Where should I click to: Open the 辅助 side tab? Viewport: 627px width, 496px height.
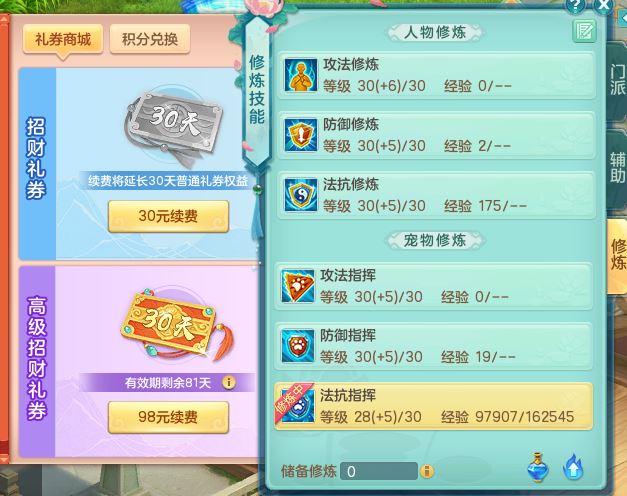[x=617, y=167]
